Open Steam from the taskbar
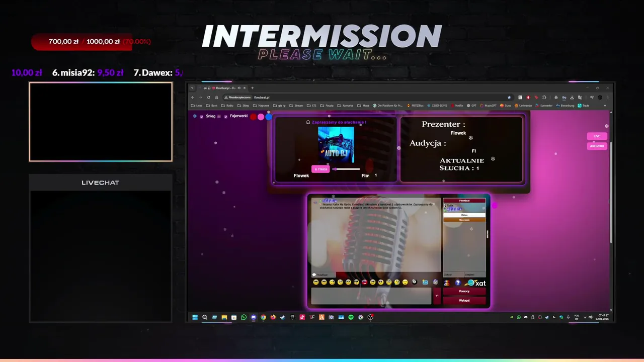This screenshot has width=644, height=362. tap(283, 317)
